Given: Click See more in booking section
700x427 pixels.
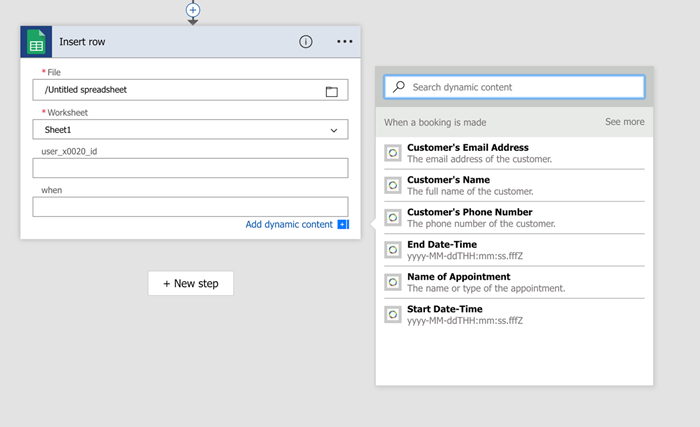Looking at the screenshot, I should pos(624,122).
